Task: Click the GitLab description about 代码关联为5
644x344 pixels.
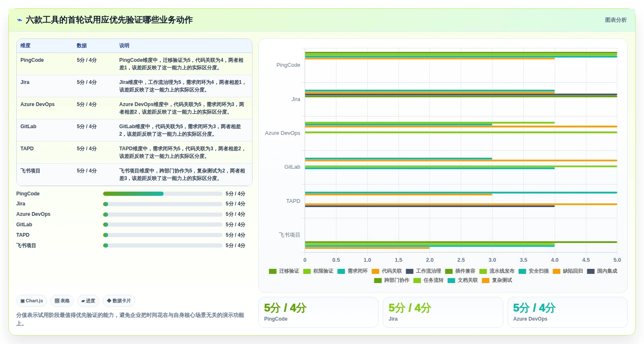Action: (x=181, y=130)
